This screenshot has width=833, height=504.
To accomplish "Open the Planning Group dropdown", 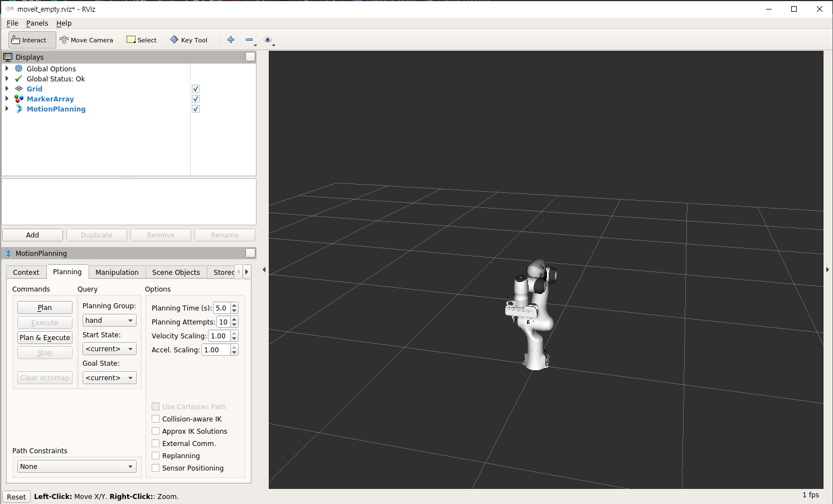I will 109,321.
